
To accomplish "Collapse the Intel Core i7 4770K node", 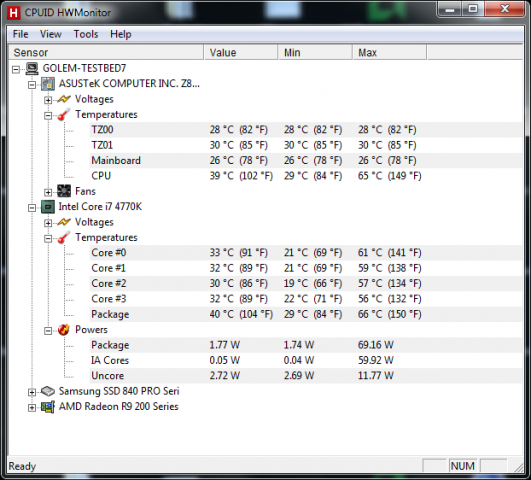I will coord(32,208).
